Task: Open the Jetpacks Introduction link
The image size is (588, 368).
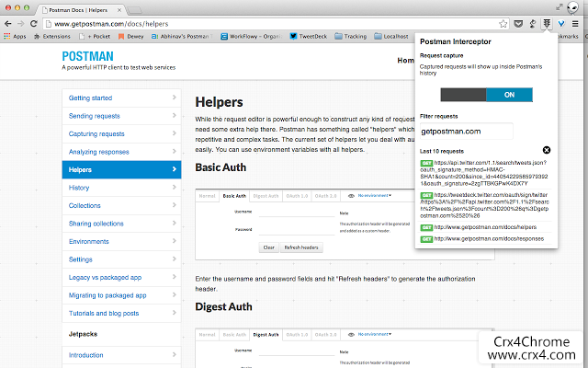Action: click(121, 355)
